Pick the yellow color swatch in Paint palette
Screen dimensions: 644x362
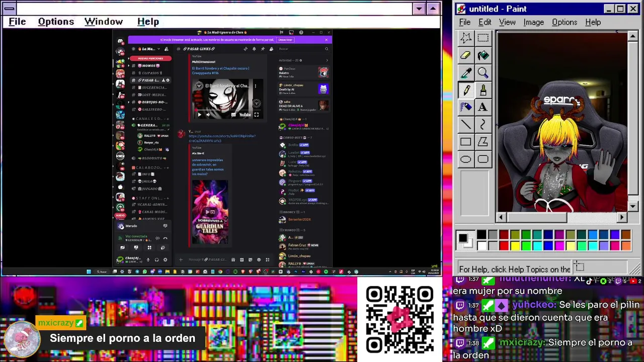point(515,246)
